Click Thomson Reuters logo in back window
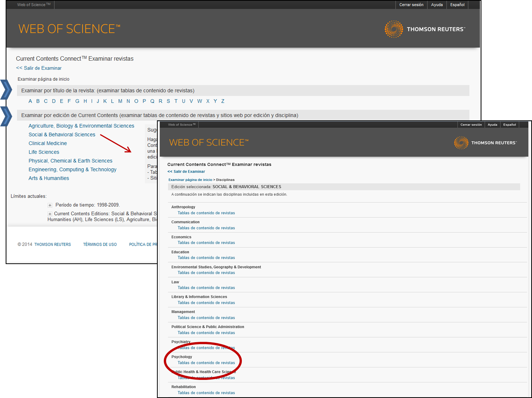The width and height of the screenshot is (532, 398). tap(425, 29)
